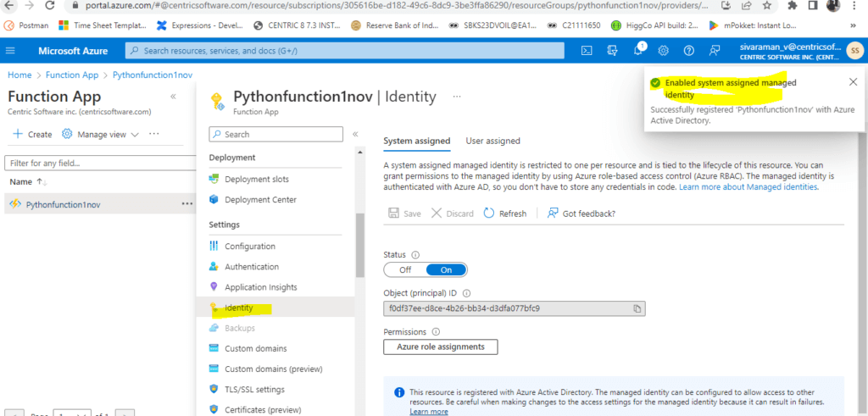
Task: Reload the page with the browser refresh button
Action: [x=50, y=6]
